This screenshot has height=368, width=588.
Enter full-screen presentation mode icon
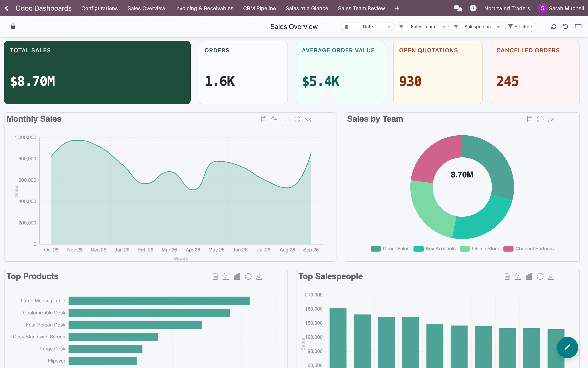pyautogui.click(x=578, y=27)
